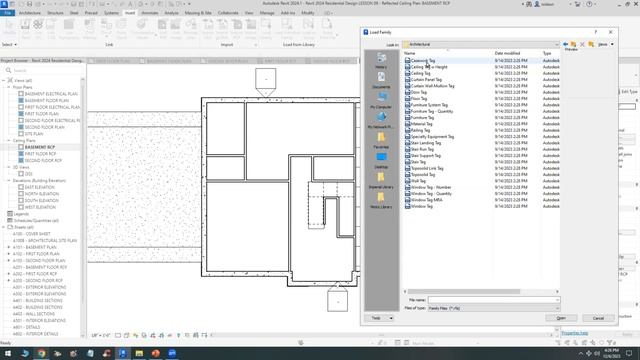
Task: Click the Revit icon in the taskbar
Action: (x=122, y=353)
